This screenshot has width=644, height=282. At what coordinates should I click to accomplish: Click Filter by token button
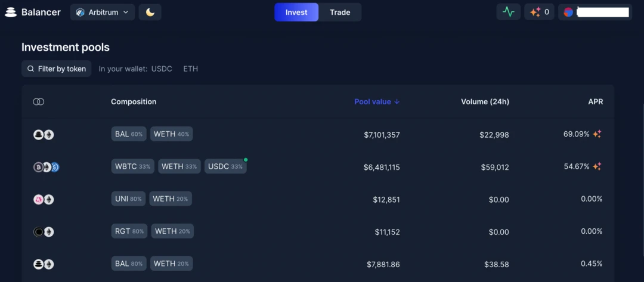pyautogui.click(x=56, y=69)
